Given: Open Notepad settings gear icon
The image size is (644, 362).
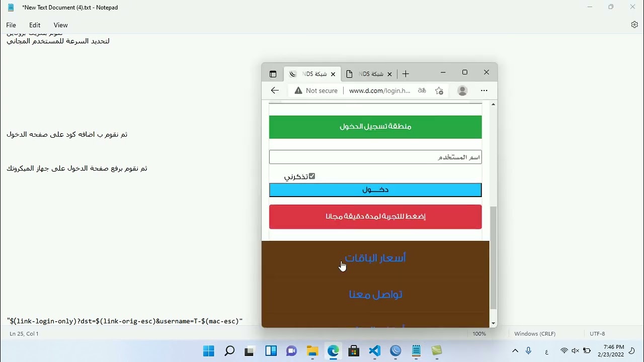Looking at the screenshot, I should (634, 25).
